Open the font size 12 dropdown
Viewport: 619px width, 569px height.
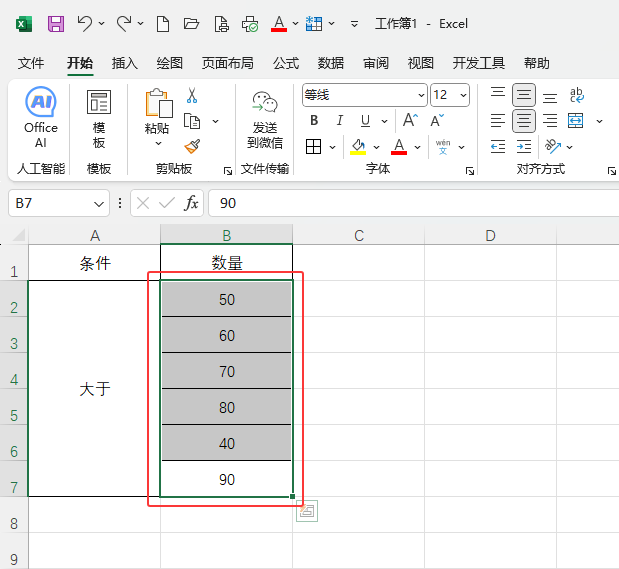463,95
